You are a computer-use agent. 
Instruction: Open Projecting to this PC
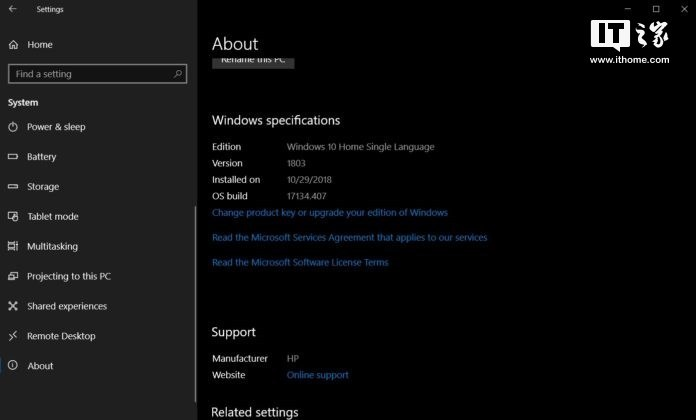point(69,276)
